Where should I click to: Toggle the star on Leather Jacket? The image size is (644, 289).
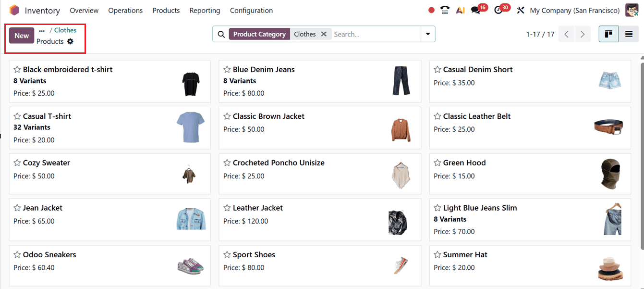(226, 208)
